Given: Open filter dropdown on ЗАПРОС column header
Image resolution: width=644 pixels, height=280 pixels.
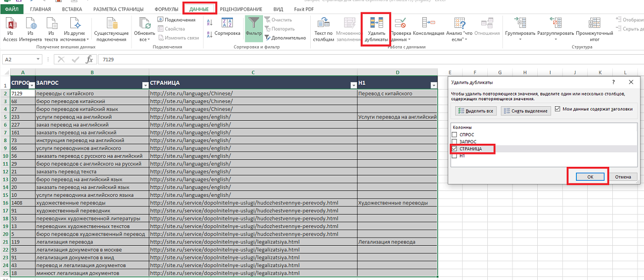Looking at the screenshot, I should pyautogui.click(x=145, y=85).
